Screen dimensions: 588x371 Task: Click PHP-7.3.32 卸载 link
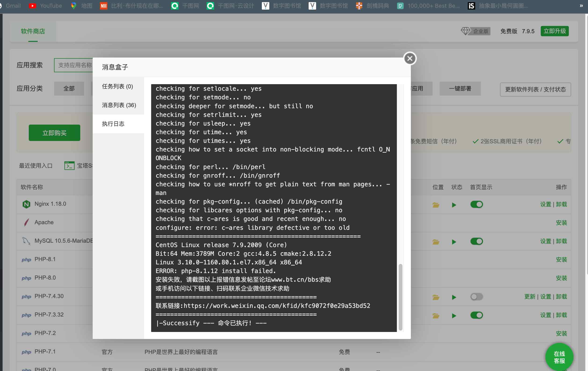click(561, 315)
